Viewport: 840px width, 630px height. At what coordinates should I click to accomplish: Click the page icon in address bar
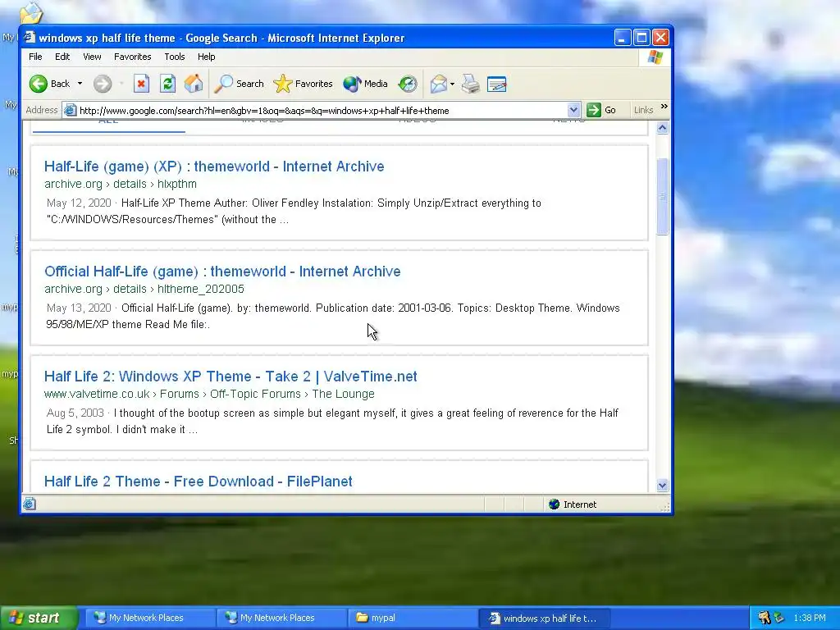(70, 111)
